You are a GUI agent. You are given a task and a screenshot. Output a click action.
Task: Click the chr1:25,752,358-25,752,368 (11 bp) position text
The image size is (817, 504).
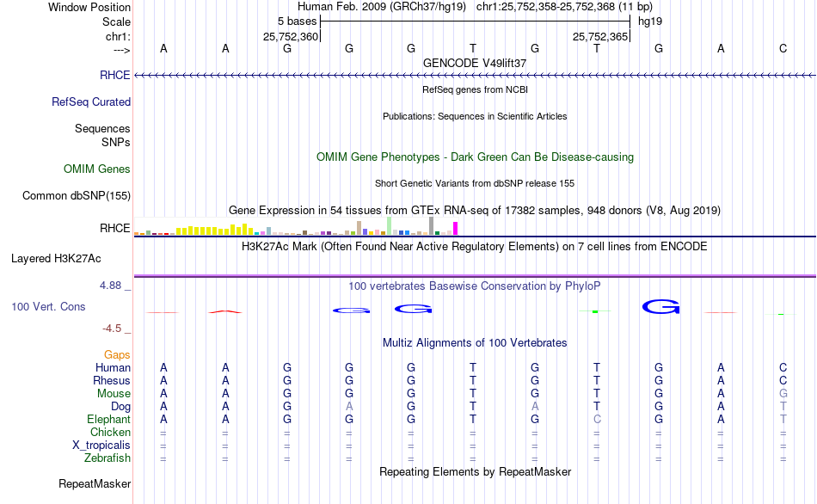click(x=564, y=7)
